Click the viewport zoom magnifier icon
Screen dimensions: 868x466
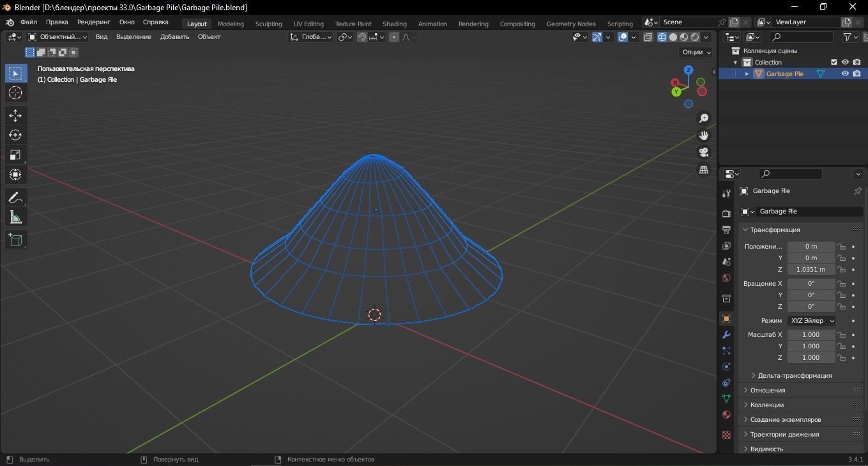(x=704, y=118)
